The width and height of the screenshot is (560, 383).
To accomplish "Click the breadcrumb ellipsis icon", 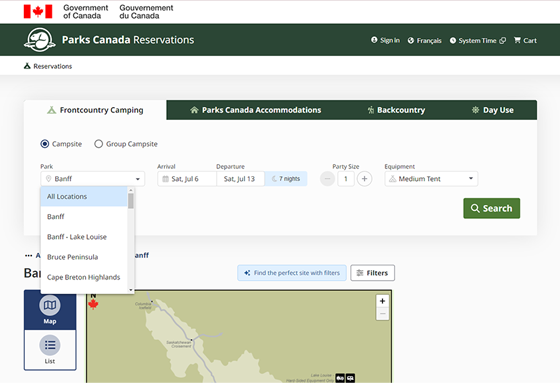I will tap(29, 255).
